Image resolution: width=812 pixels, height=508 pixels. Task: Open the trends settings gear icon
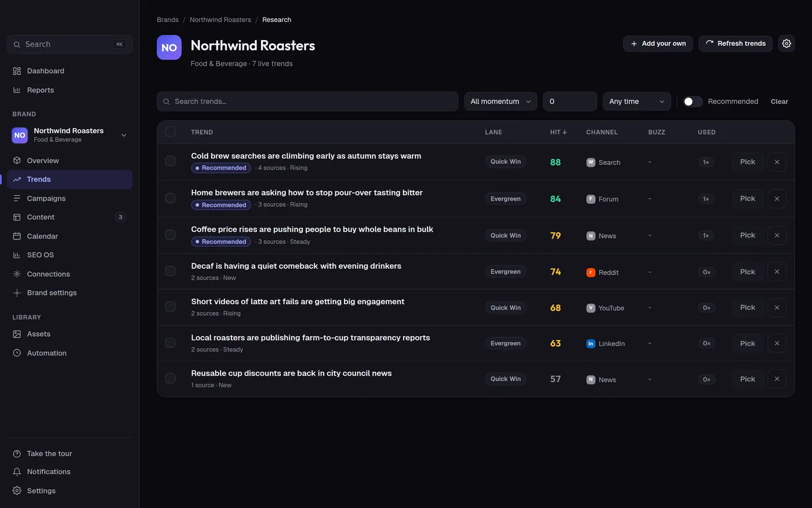click(x=786, y=44)
